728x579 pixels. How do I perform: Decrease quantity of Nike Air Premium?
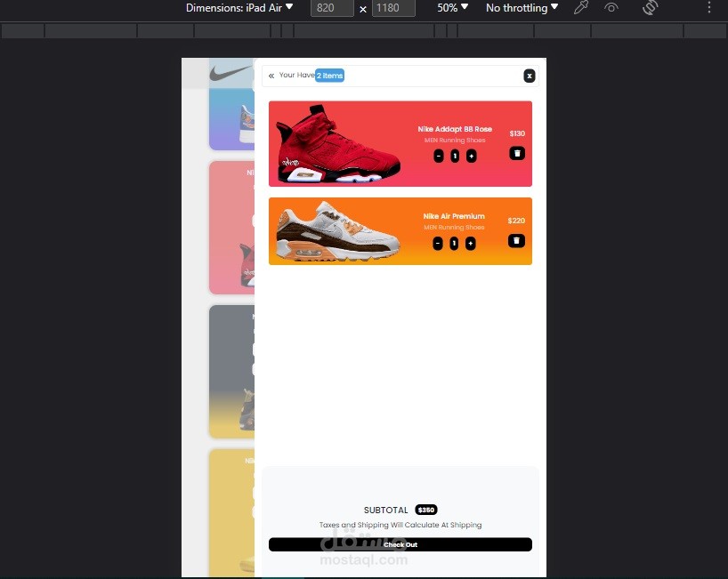[x=438, y=244]
